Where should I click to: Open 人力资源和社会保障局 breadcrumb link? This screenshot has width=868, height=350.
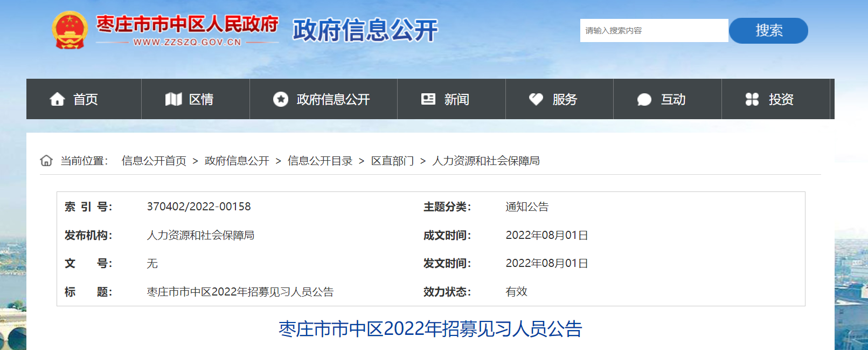pyautogui.click(x=486, y=161)
